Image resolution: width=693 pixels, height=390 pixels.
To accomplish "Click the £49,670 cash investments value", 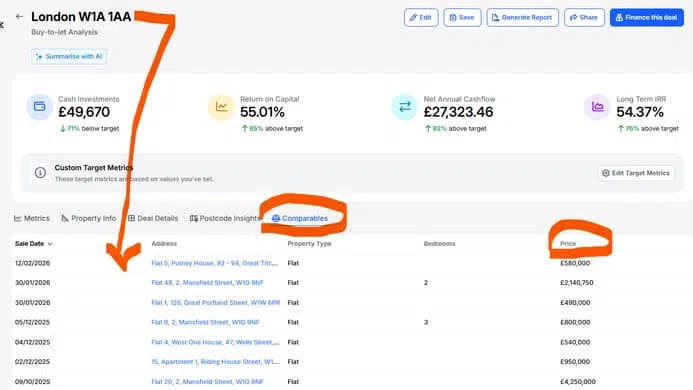I will (x=84, y=112).
